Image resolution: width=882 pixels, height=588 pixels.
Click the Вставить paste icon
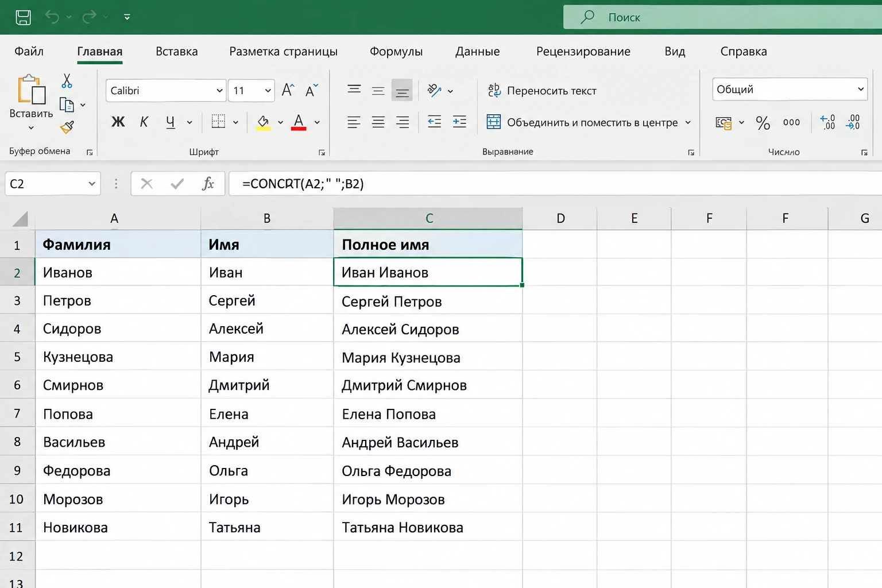tap(32, 90)
